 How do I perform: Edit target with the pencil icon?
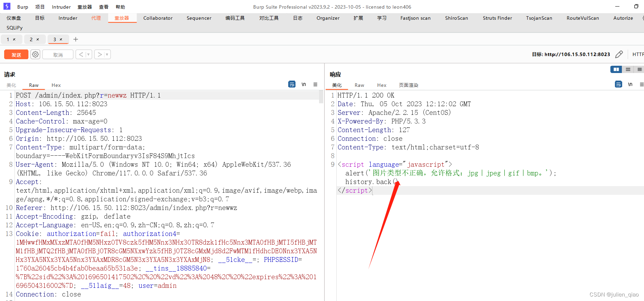tap(619, 54)
